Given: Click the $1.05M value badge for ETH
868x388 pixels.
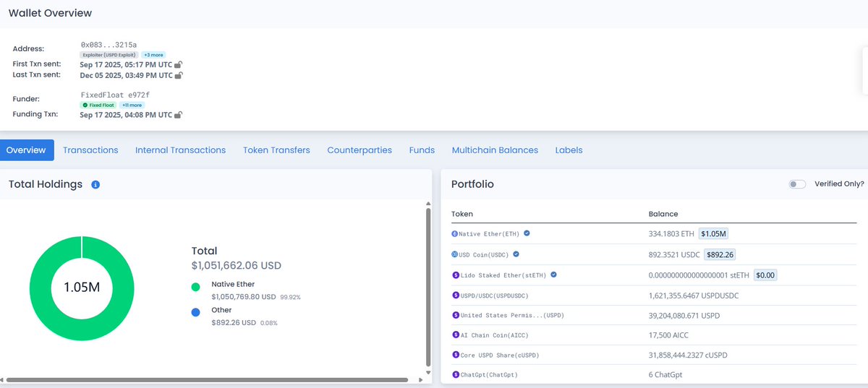Looking at the screenshot, I should (x=714, y=233).
